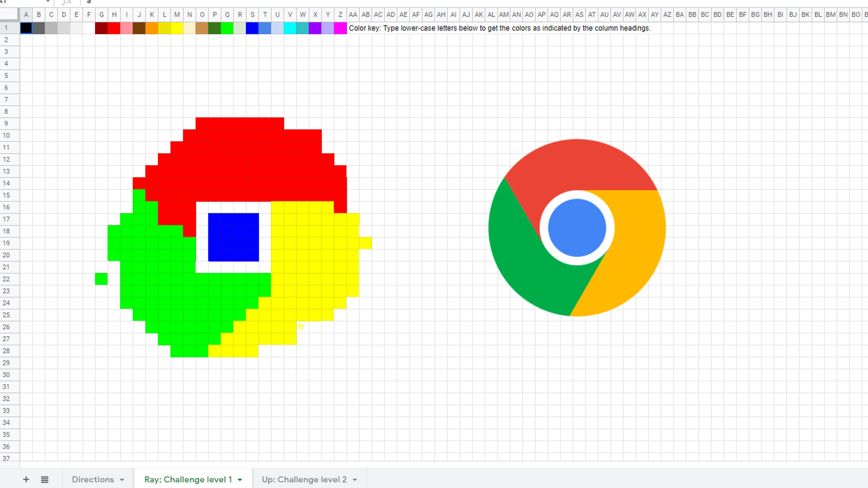
Task: Select the Chrome logo reference image
Action: click(577, 228)
